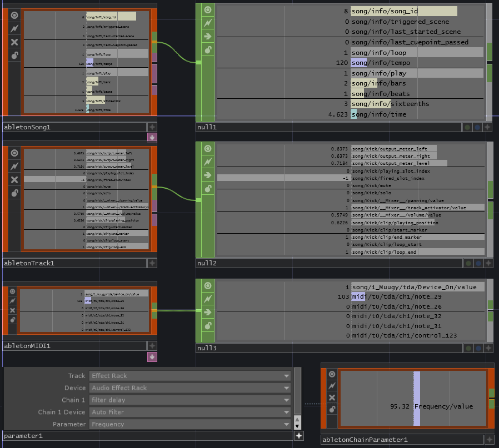Click plus icon beside abletonTrack1 name

[x=152, y=263]
